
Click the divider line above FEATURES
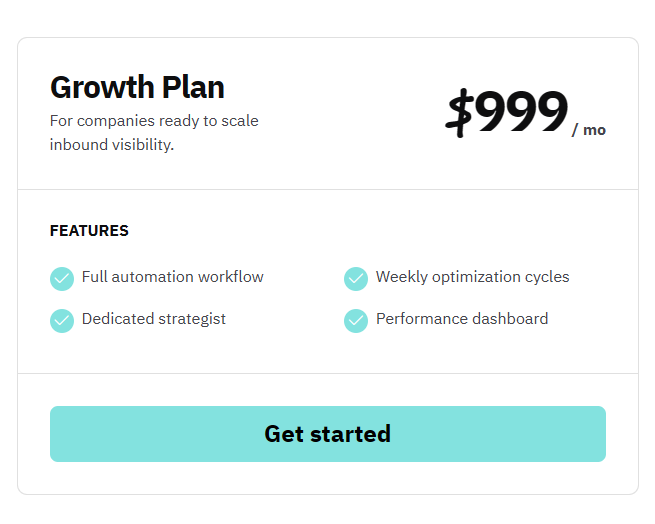tap(327, 189)
